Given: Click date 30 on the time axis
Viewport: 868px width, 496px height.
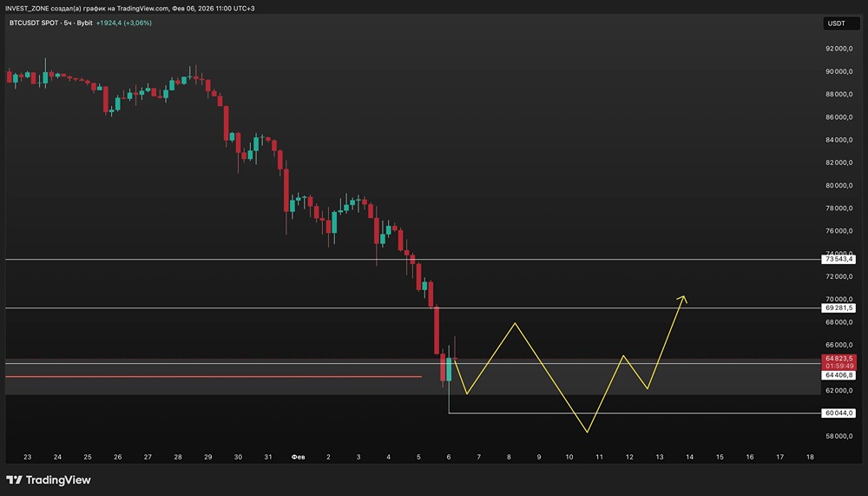Looking at the screenshot, I should [238, 457].
